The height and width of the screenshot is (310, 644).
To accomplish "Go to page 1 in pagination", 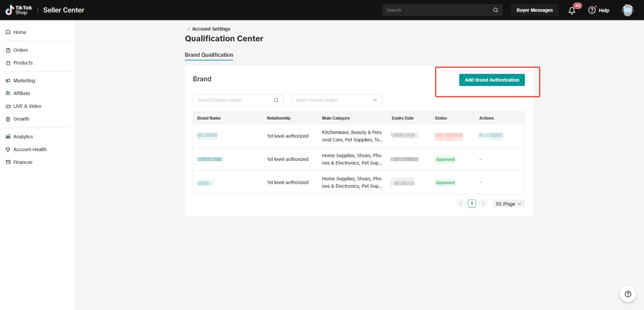I will 472,204.
